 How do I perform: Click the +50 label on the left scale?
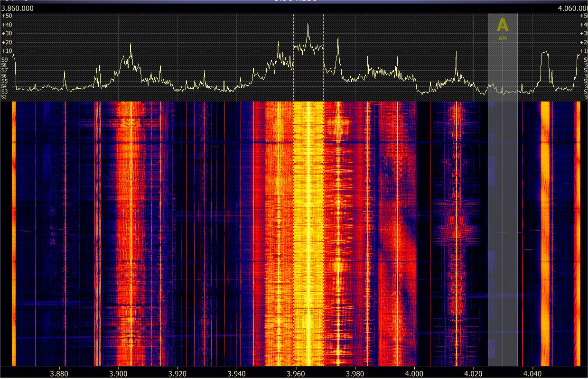coord(6,16)
